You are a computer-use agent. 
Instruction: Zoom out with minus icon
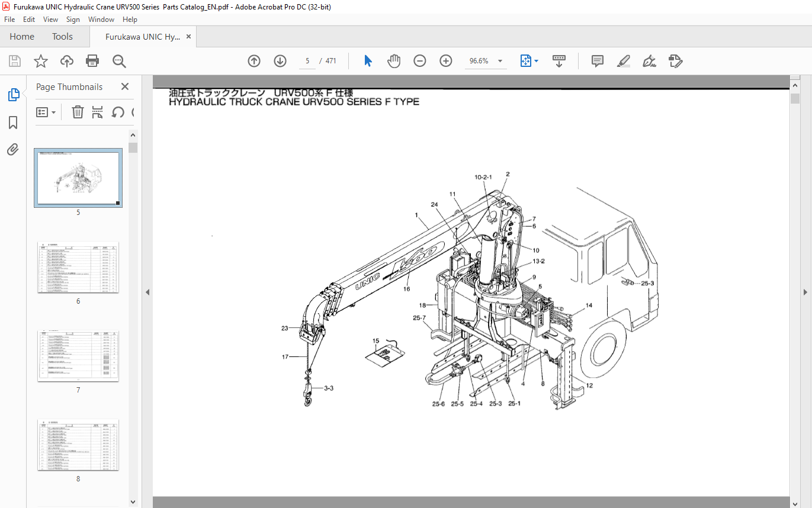[x=420, y=61]
